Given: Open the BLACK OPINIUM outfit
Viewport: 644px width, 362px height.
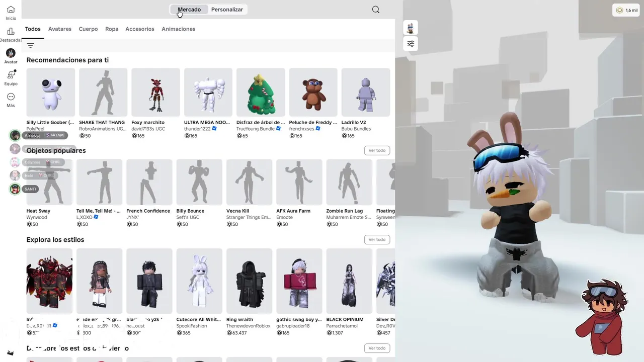Looking at the screenshot, I should click(x=349, y=281).
